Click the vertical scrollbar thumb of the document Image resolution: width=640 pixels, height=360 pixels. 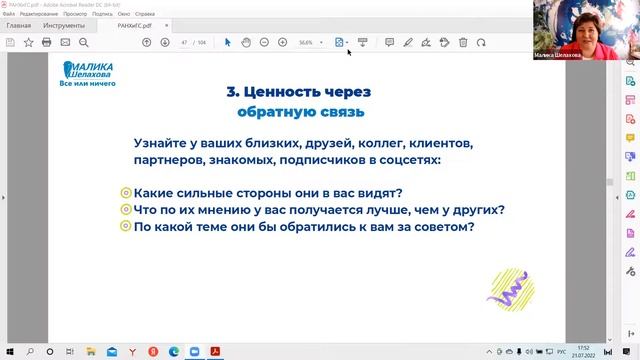tap(610, 182)
